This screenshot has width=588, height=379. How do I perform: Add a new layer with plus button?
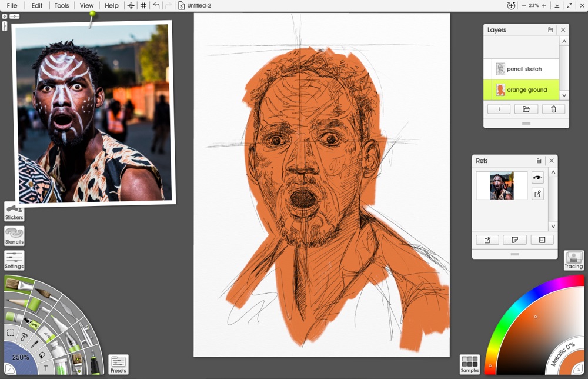[499, 109]
